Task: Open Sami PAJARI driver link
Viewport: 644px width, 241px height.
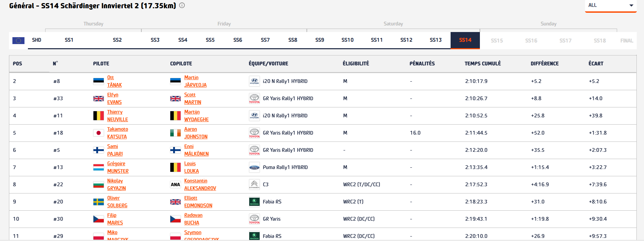Action: pyautogui.click(x=115, y=150)
